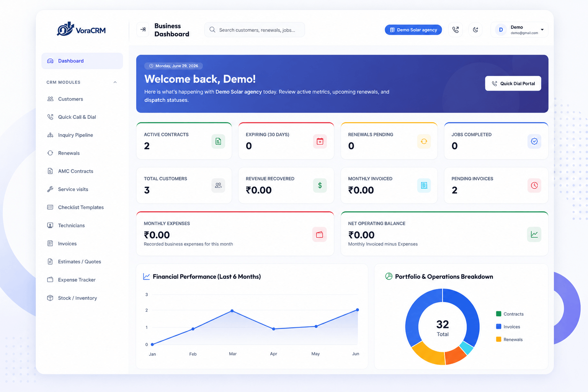The image size is (588, 392).
Task: Click the Net Operating Balance chart icon
Action: pos(534,235)
